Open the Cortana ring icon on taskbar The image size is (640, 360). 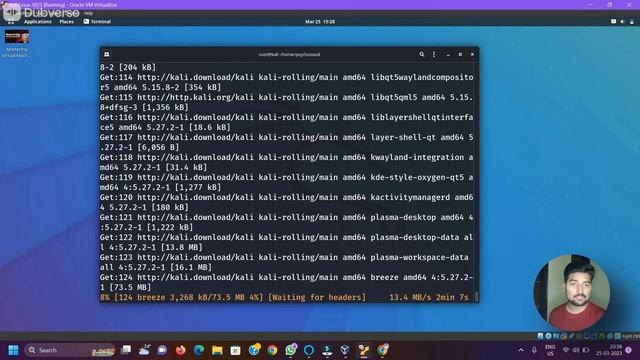point(309,350)
